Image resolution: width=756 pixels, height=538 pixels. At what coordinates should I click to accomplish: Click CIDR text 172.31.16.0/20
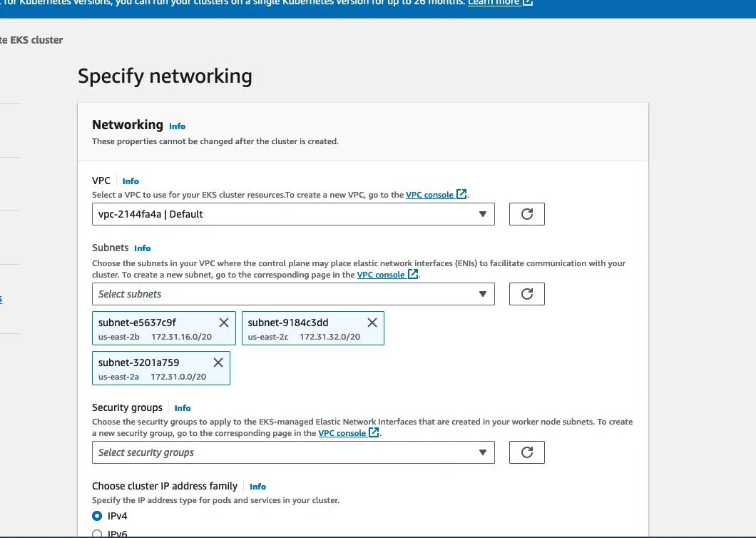[181, 337]
